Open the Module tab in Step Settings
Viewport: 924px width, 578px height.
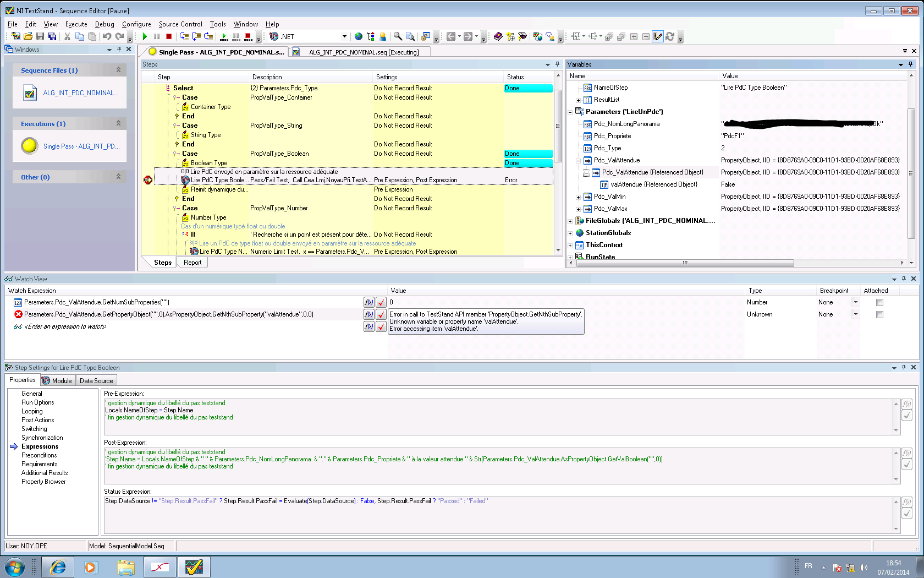(57, 380)
